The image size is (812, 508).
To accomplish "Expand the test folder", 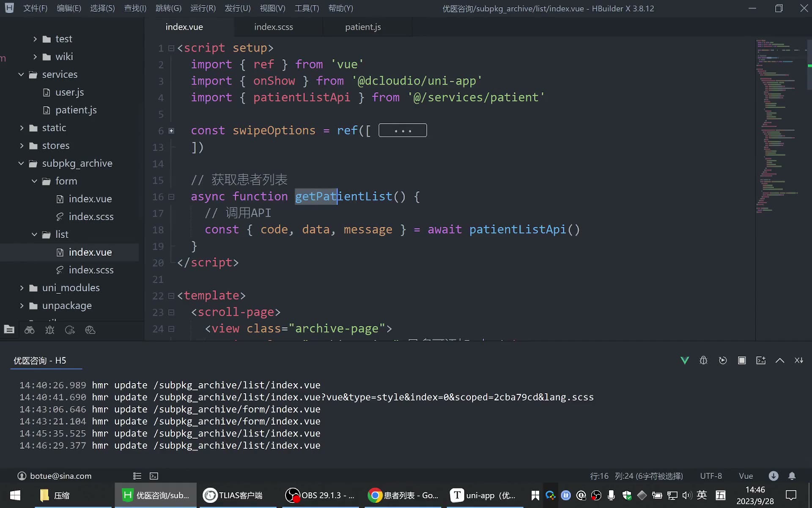I will [x=35, y=39].
